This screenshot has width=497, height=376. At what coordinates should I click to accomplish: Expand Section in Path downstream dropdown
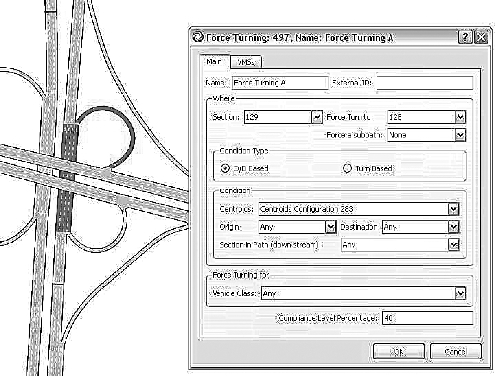(x=454, y=245)
